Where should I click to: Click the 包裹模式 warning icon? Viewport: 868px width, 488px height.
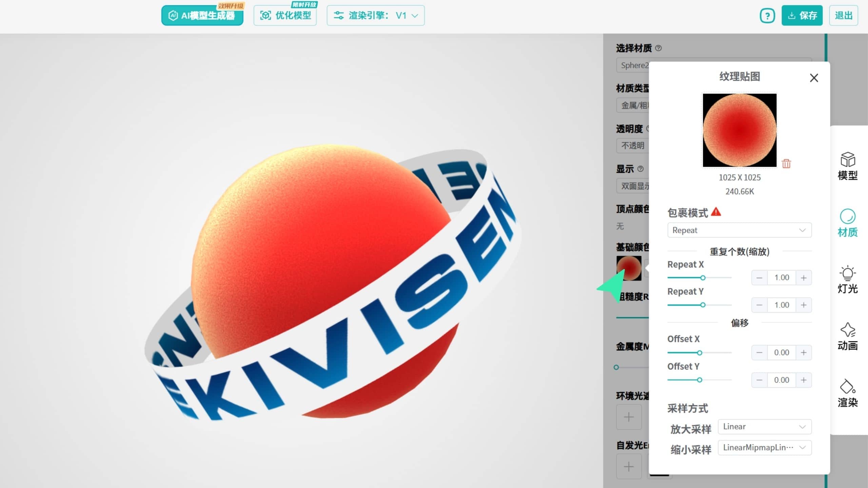point(716,212)
